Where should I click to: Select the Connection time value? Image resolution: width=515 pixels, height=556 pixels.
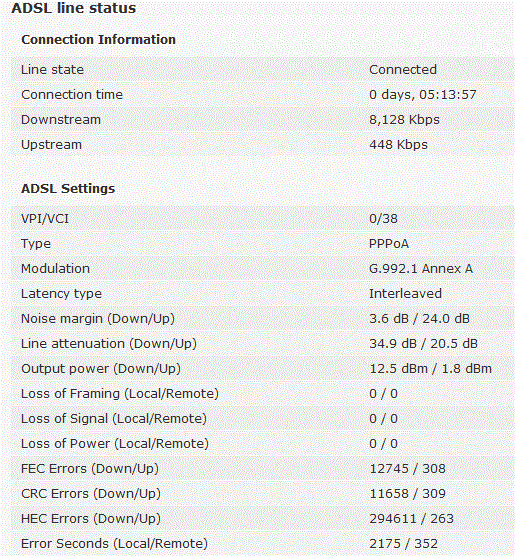pos(423,94)
